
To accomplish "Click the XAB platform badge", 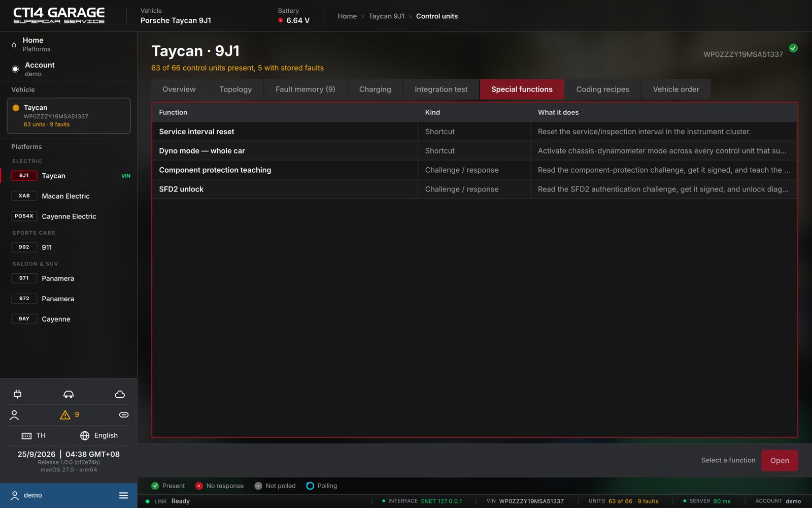I will [24, 196].
